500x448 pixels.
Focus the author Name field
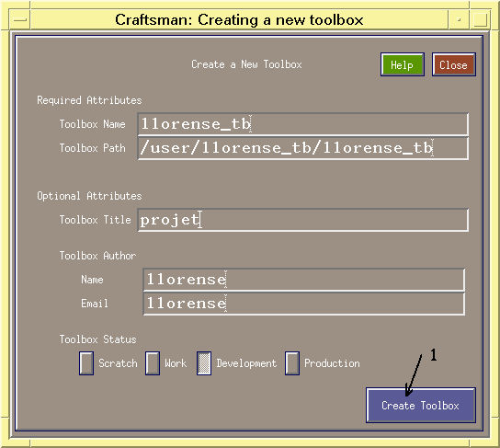tap(303, 280)
